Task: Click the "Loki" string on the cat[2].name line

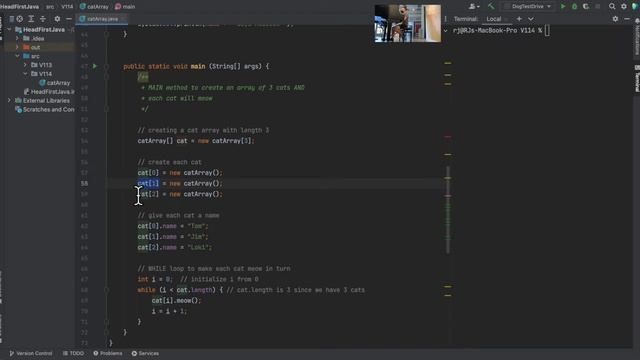Action: coord(199,247)
